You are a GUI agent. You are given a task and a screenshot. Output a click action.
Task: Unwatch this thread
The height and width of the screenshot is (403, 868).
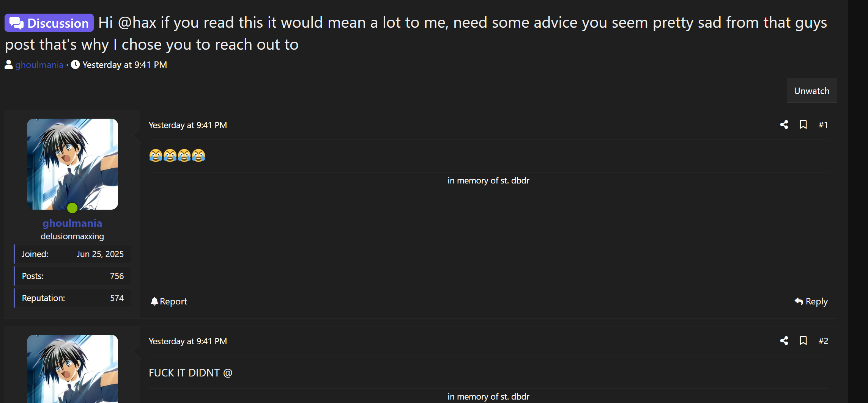(812, 91)
